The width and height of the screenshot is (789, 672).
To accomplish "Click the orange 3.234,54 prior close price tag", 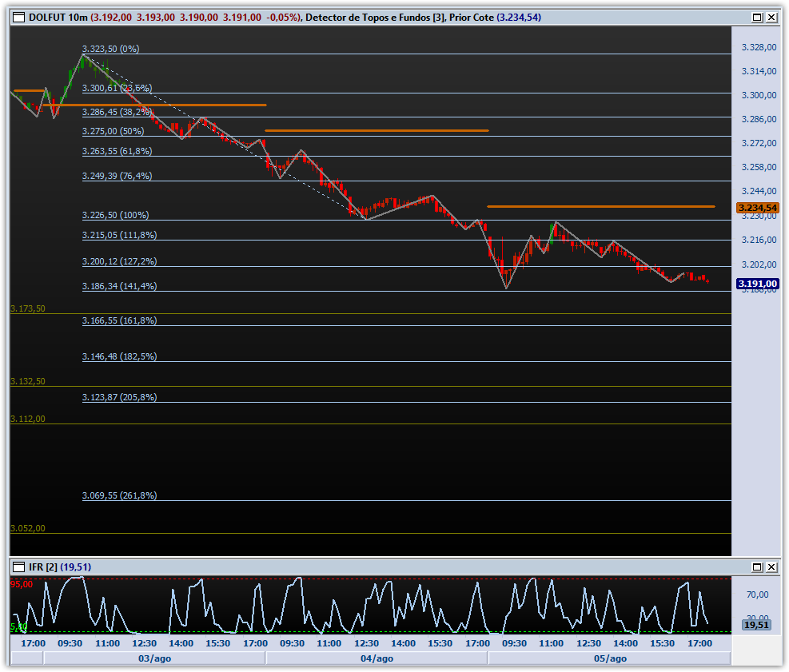I will tap(757, 208).
